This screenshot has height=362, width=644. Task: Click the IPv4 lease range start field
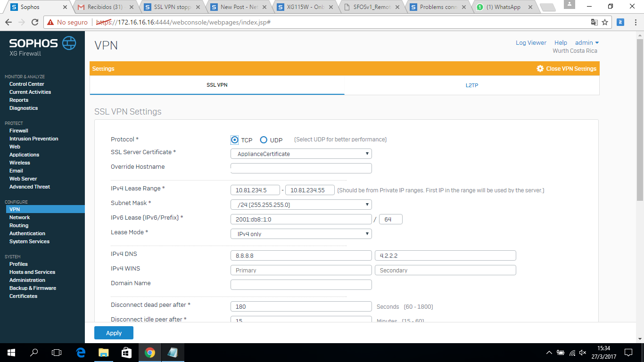coord(255,190)
